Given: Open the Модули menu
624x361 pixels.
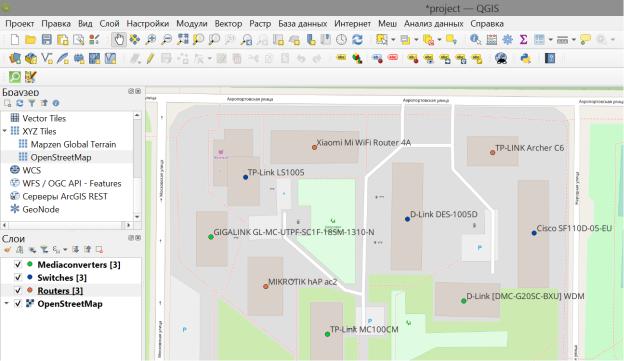Looking at the screenshot, I should pyautogui.click(x=192, y=23).
